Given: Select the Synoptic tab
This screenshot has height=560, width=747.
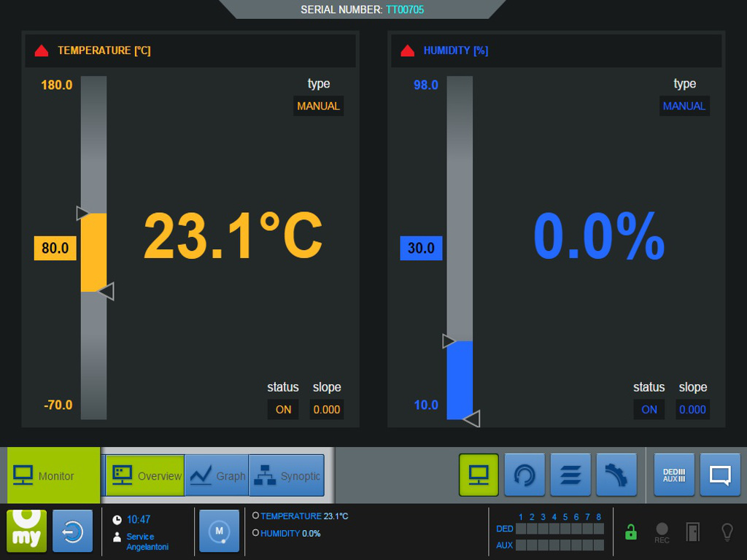Looking at the screenshot, I should [286, 475].
